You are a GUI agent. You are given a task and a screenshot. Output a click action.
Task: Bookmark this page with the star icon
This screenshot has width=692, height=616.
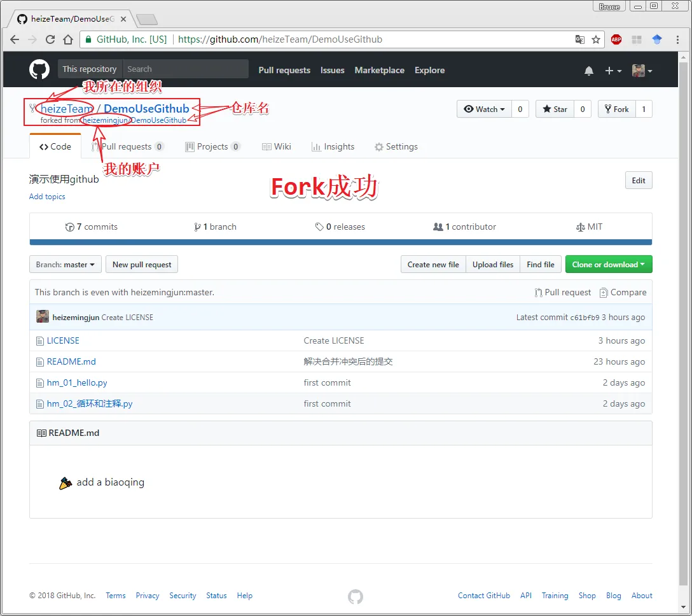pos(596,39)
